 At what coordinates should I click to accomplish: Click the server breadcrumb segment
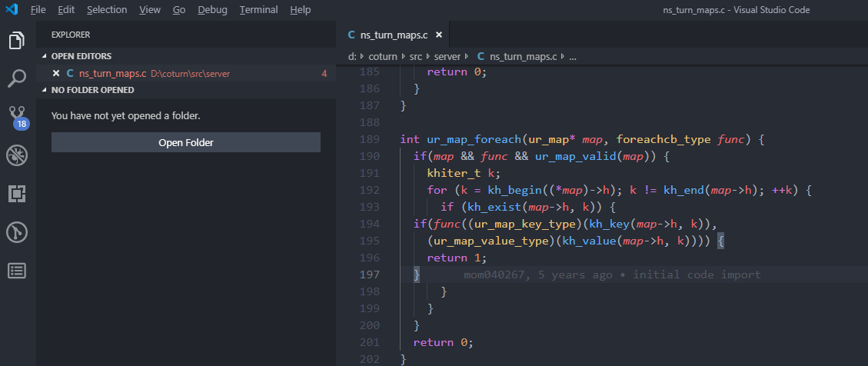click(447, 56)
